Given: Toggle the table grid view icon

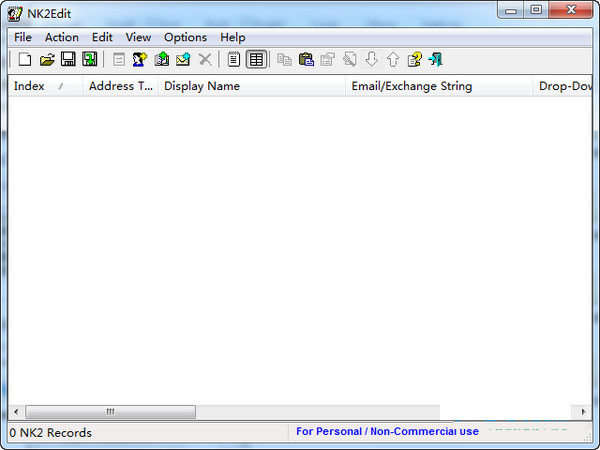Looking at the screenshot, I should coord(256,60).
